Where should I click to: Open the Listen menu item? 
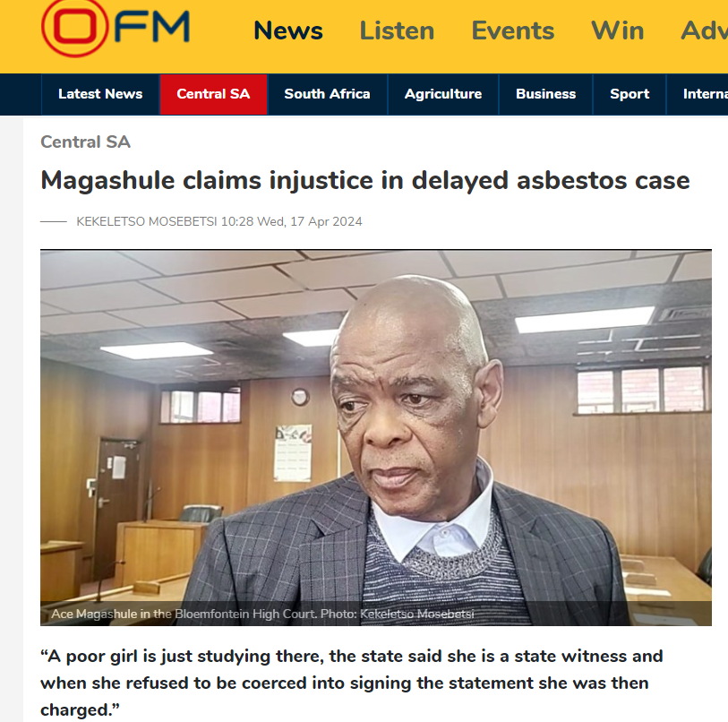click(x=397, y=30)
